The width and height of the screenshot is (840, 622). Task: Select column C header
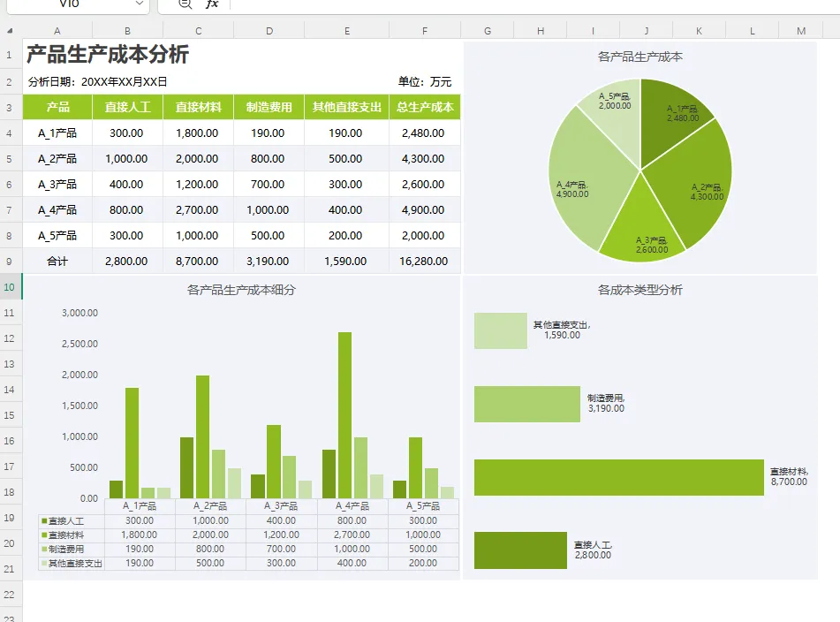198,31
